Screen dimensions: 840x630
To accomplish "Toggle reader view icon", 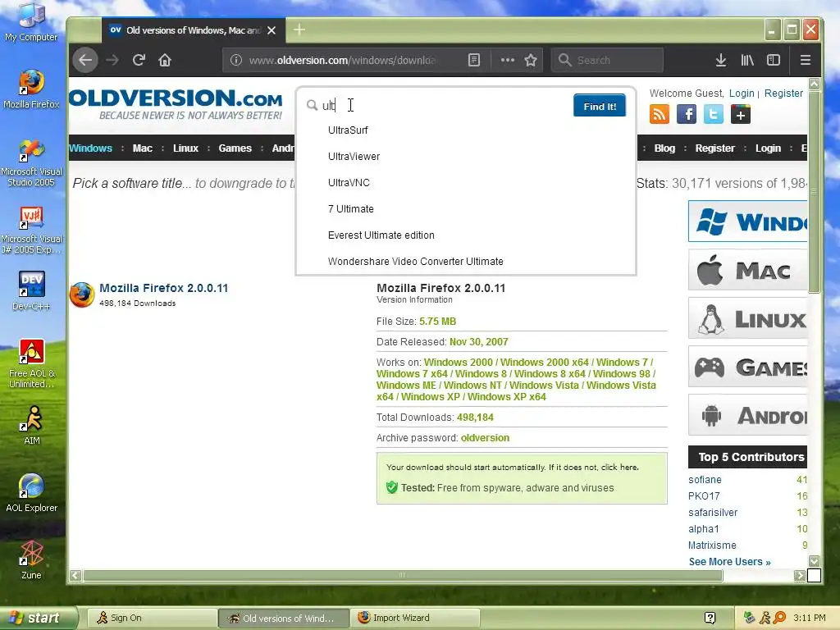I will pyautogui.click(x=474, y=60).
